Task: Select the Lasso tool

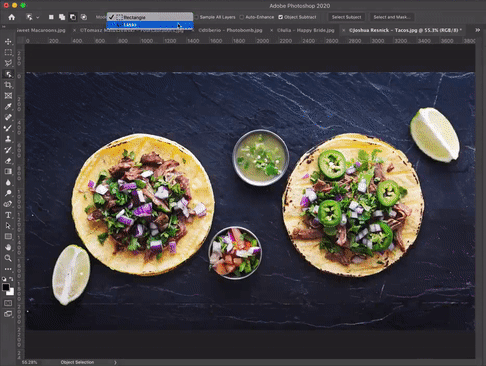Action: click(8, 63)
